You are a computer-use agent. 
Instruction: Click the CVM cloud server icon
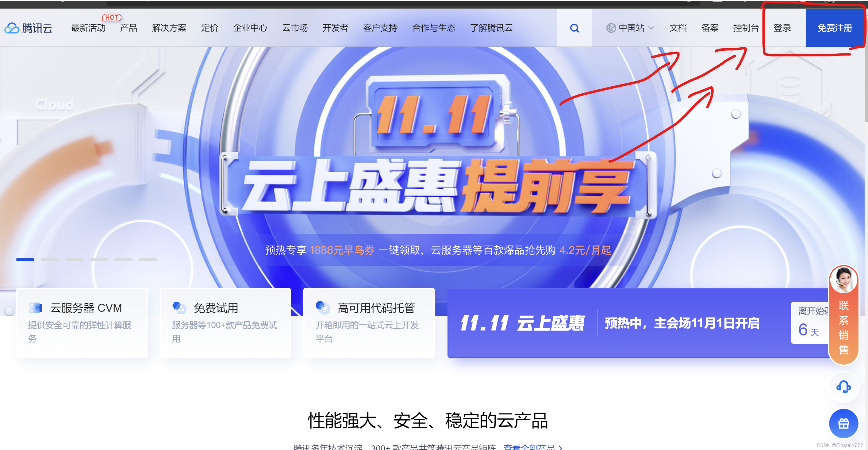(36, 308)
